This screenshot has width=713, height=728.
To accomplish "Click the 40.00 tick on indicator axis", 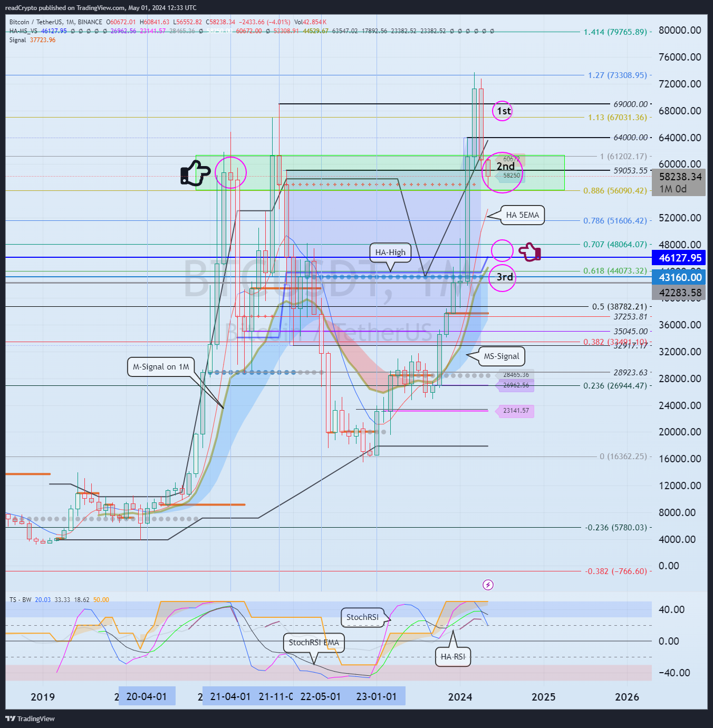I will [672, 609].
